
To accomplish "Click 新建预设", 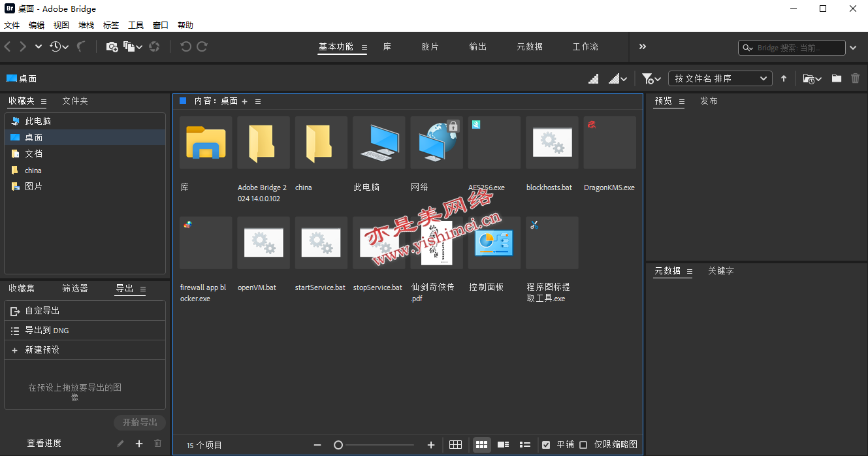I will tap(85, 350).
